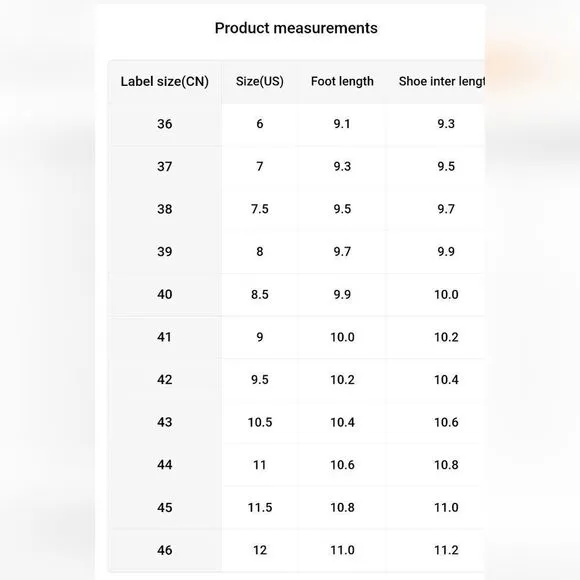Click the Product measurements title

(296, 28)
